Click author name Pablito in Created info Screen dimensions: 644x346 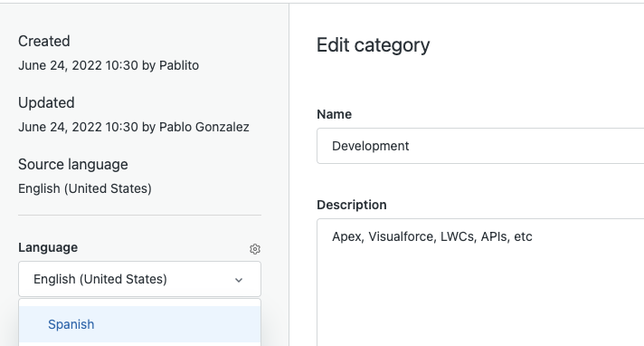click(179, 65)
